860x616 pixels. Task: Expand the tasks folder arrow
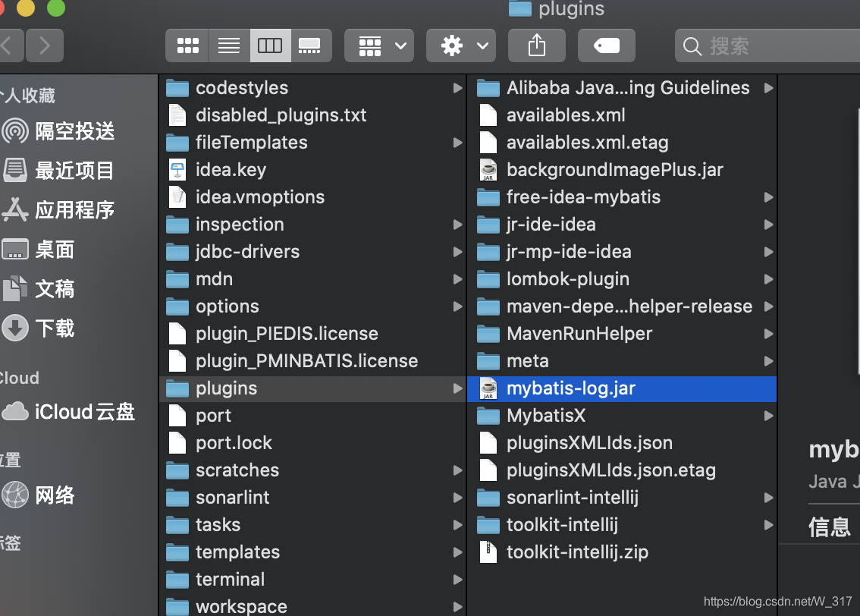click(x=457, y=525)
